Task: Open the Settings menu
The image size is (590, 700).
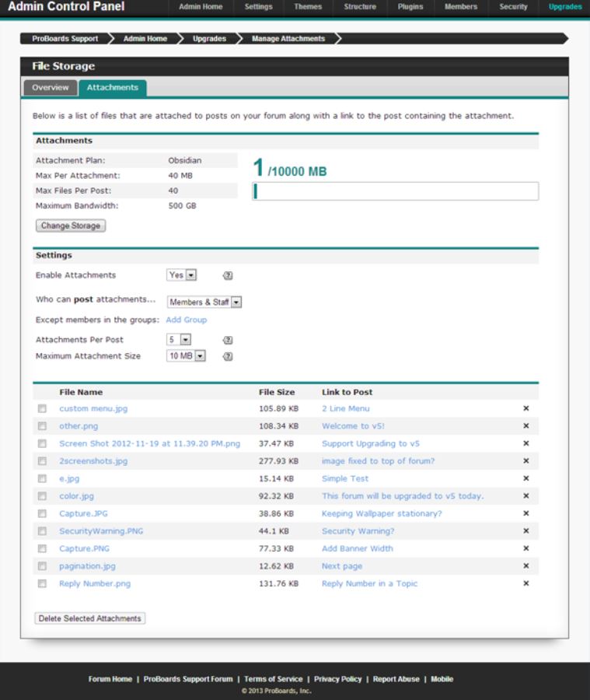Action: [x=258, y=7]
